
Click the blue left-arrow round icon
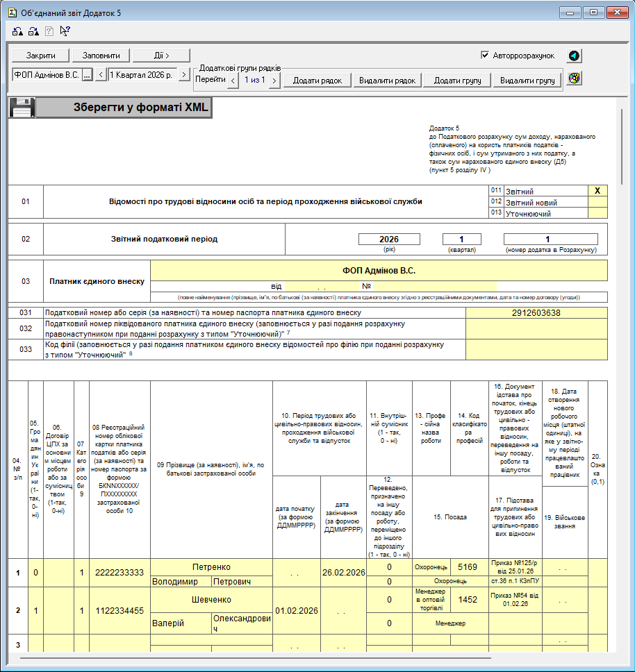pos(574,56)
